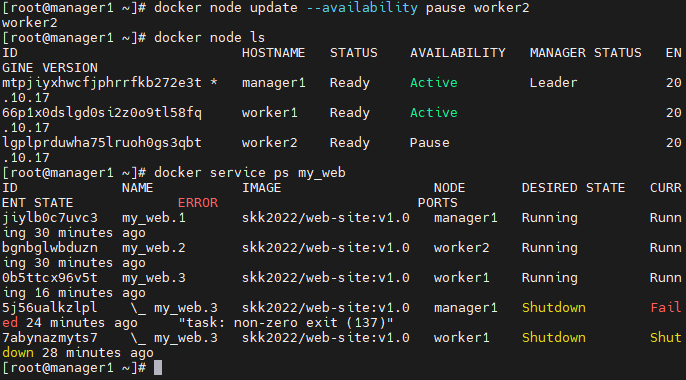
Task: Click the yellow Shutdown state on 7abynazmyts7 row
Action: pyautogui.click(x=553, y=338)
